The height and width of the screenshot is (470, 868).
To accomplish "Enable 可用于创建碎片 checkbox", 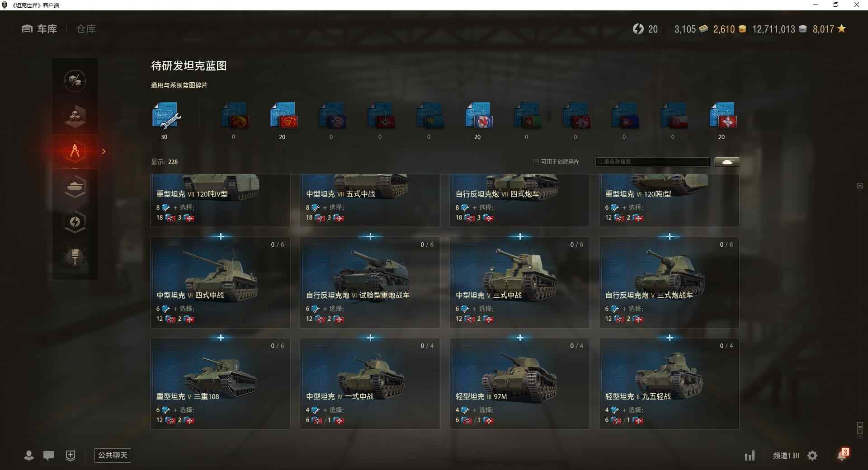I will [x=536, y=162].
